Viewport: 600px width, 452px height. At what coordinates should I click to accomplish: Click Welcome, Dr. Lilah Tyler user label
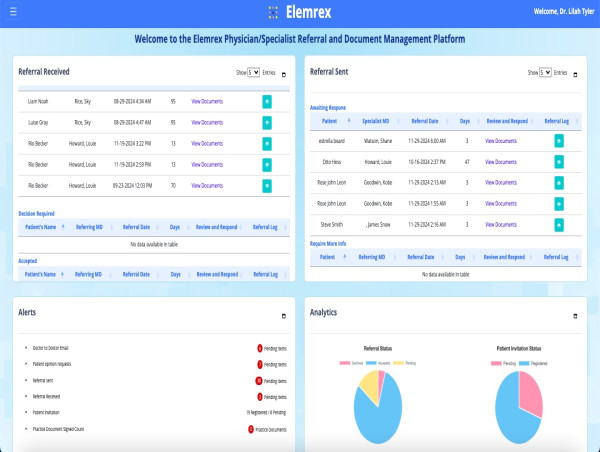pyautogui.click(x=564, y=12)
